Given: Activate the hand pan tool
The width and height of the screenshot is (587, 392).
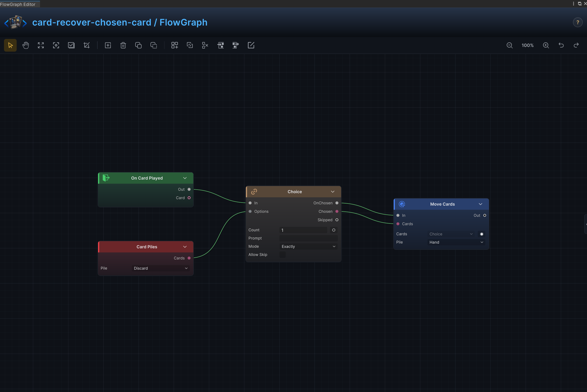Looking at the screenshot, I should point(26,45).
